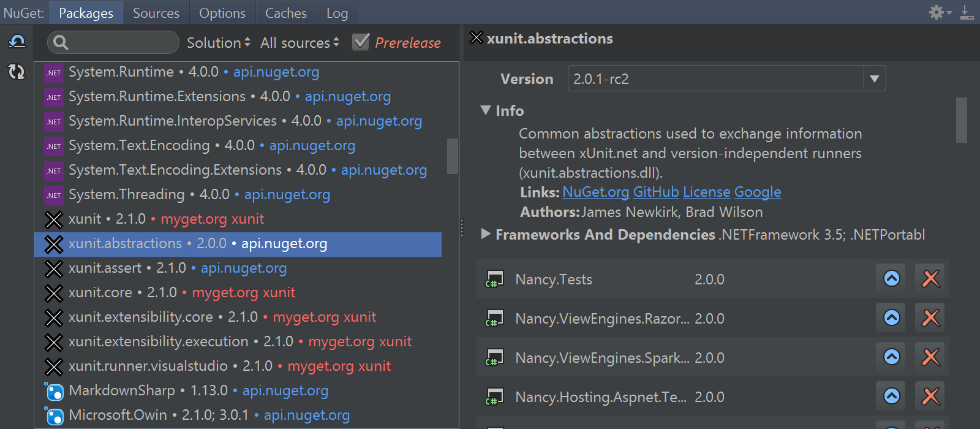Screen dimensions: 980x429
Task: Select the xunit.abstractions package row
Action: [238, 244]
